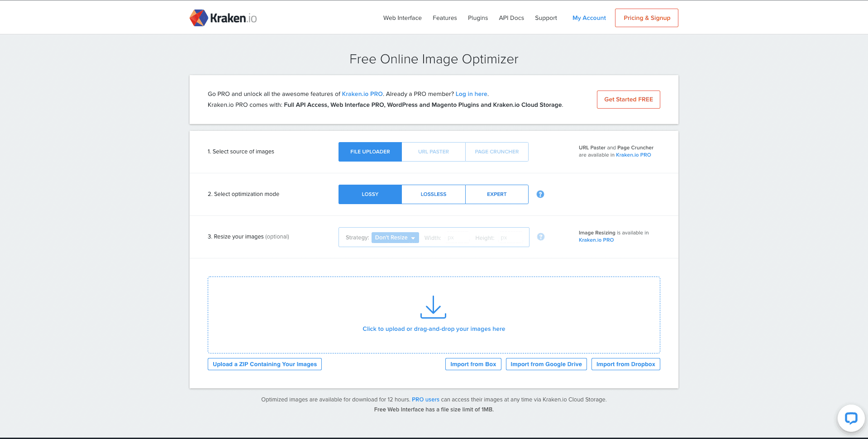
Task: Open API Docs in navigation
Action: point(511,18)
